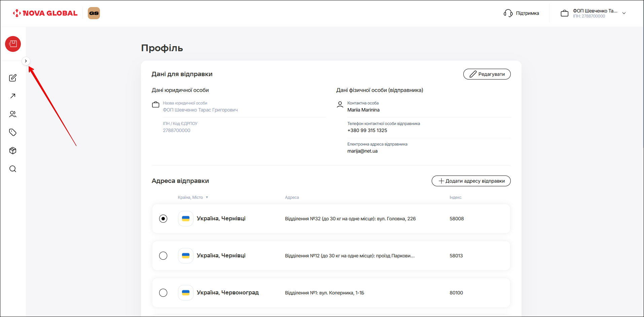Click the price tag sidebar icon

click(x=13, y=132)
